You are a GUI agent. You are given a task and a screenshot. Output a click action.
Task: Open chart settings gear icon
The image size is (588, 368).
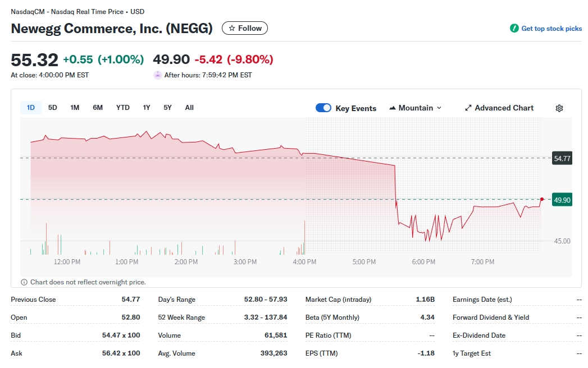coord(559,108)
